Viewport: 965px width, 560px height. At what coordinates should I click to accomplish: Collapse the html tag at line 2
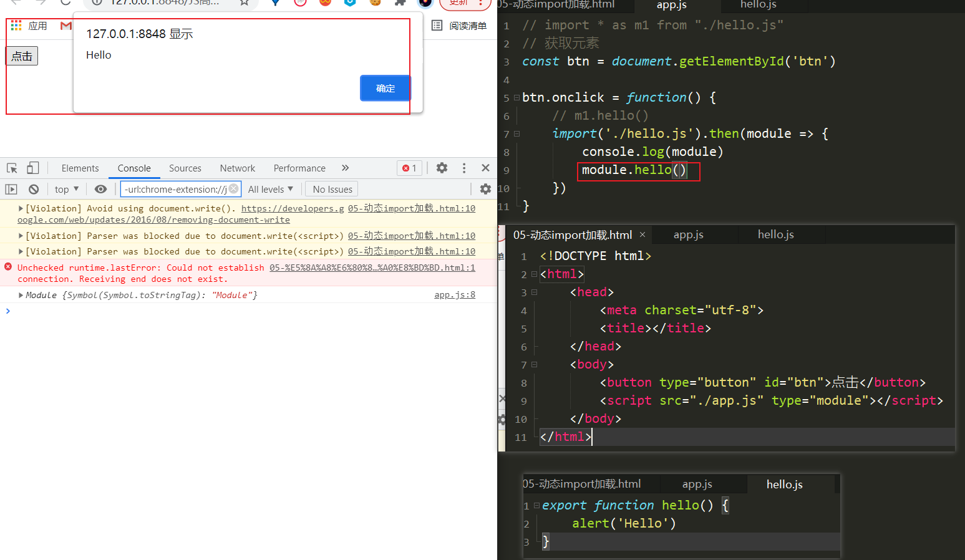click(x=534, y=274)
